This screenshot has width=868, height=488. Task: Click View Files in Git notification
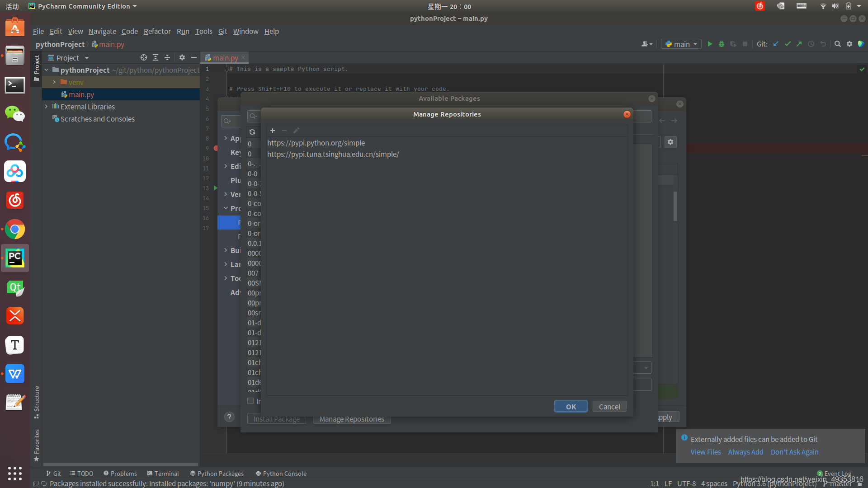pos(706,452)
